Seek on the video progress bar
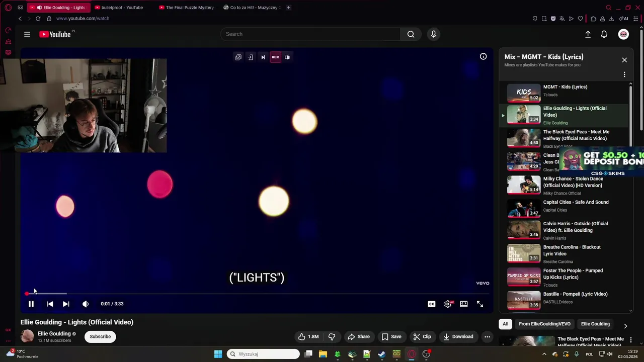This screenshot has width=644, height=362. pyautogui.click(x=257, y=294)
